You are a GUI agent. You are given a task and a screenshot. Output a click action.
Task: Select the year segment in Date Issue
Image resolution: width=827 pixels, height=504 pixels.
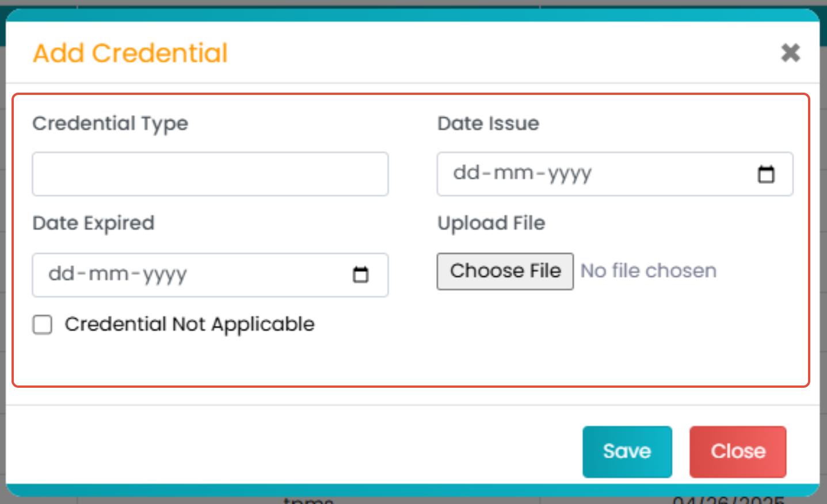[569, 173]
